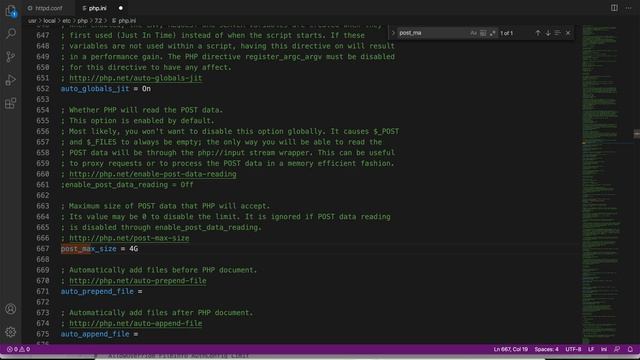This screenshot has width=640, height=360.
Task: Toggle Match Whole Word in find widget
Action: (483, 33)
